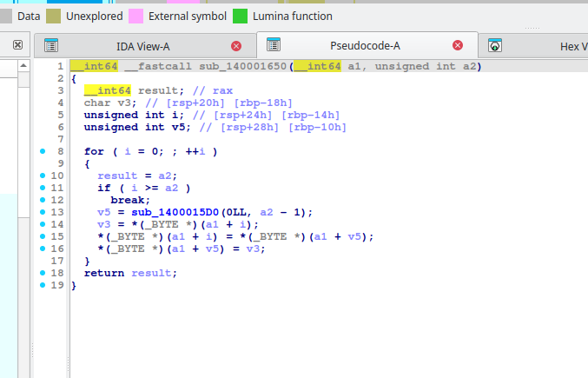
Task: Click the 'if' keyword on line 11
Action: 104,188
